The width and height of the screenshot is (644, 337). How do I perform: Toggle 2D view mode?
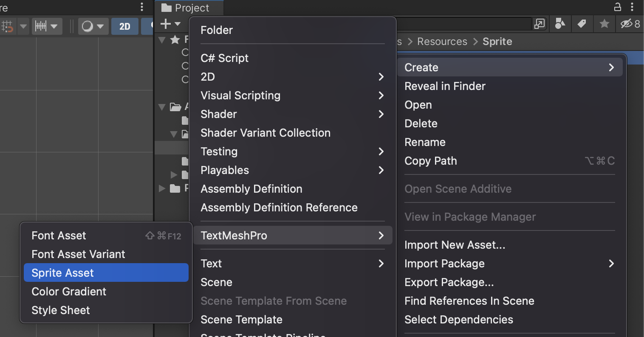coord(124,26)
